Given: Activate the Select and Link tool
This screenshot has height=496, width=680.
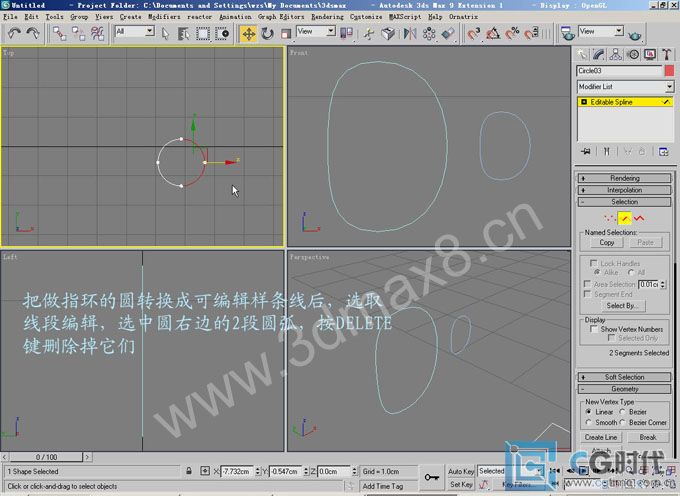Looking at the screenshot, I should (x=59, y=33).
